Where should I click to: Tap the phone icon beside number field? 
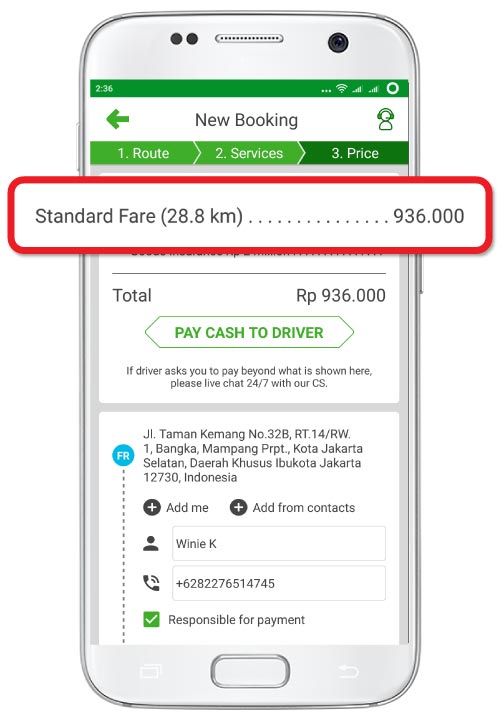pos(151,583)
